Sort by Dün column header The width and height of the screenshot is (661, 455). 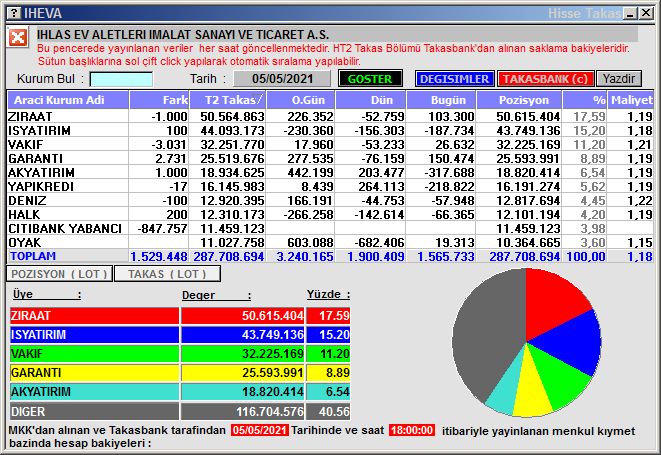pyautogui.click(x=371, y=100)
